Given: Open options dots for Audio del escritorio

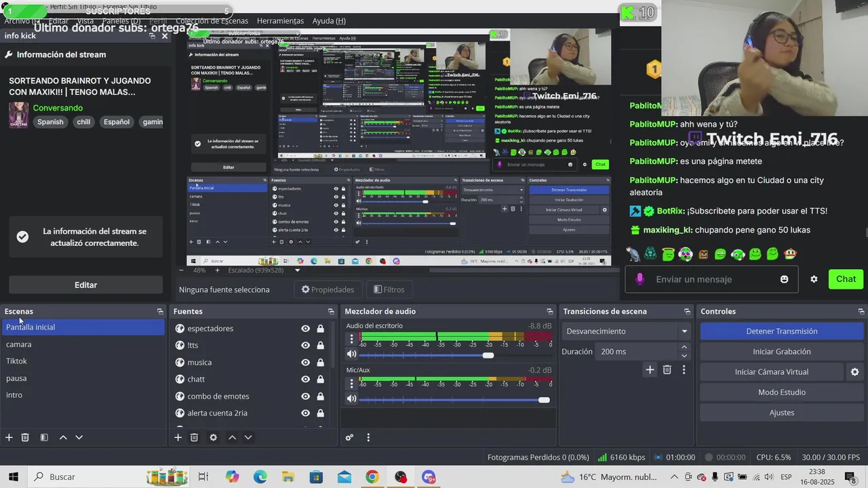Looking at the screenshot, I should click(351, 338).
